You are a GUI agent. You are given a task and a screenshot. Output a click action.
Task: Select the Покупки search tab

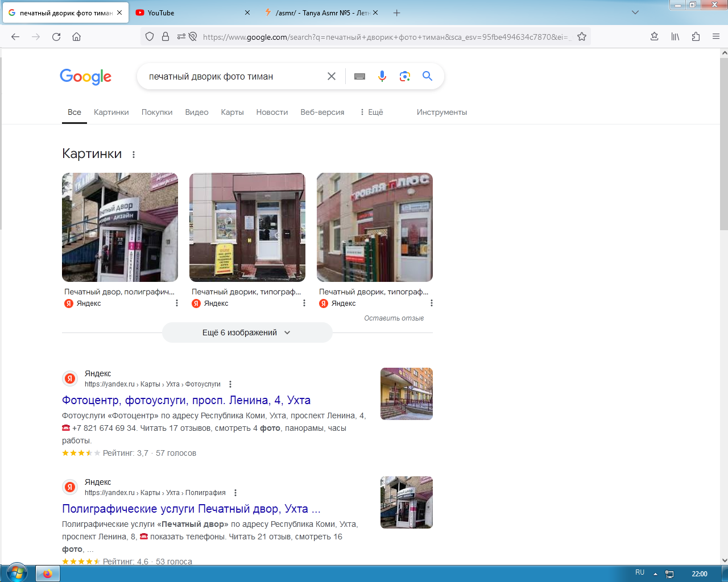pos(157,112)
